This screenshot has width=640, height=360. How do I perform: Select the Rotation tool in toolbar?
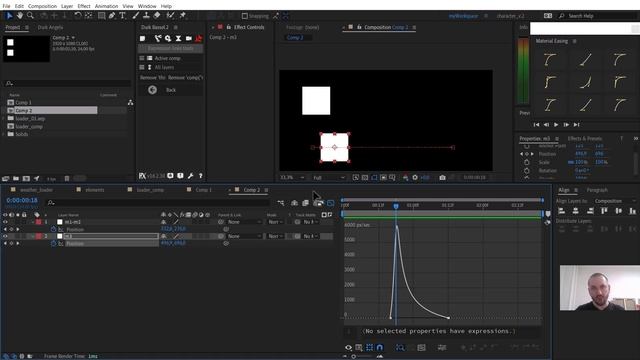coord(78,16)
